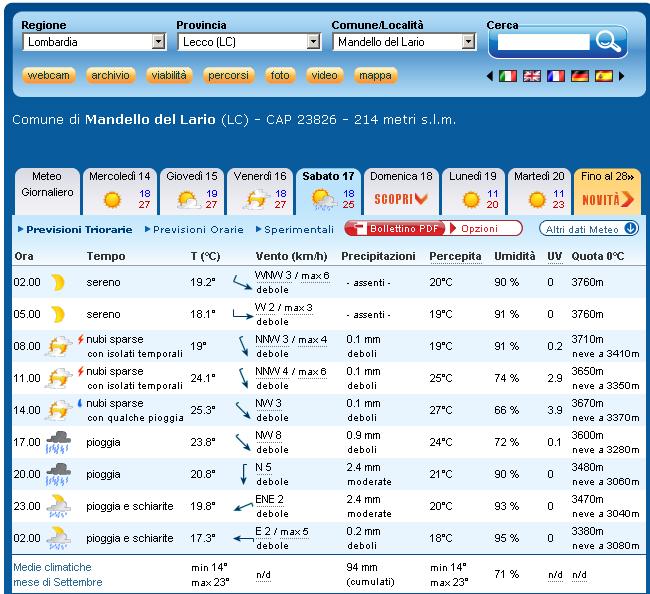
Task: Click the wind direction arrow at 23.00
Action: tap(243, 507)
